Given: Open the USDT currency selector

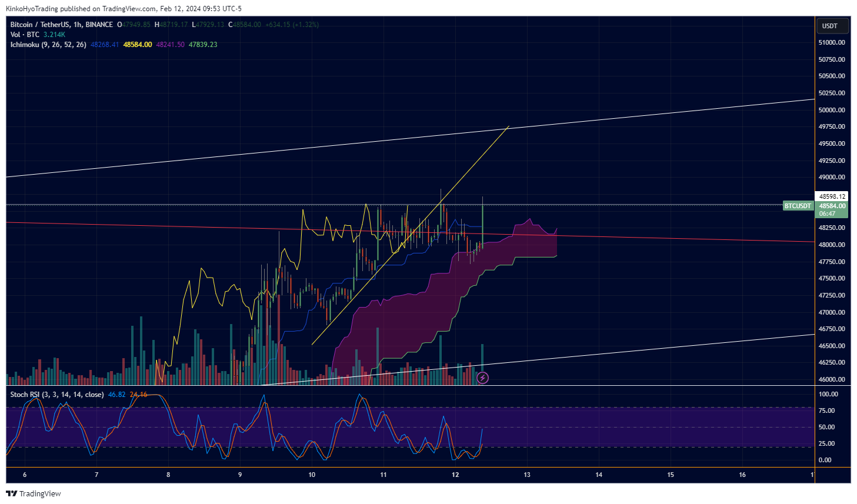Looking at the screenshot, I should pyautogui.click(x=832, y=26).
